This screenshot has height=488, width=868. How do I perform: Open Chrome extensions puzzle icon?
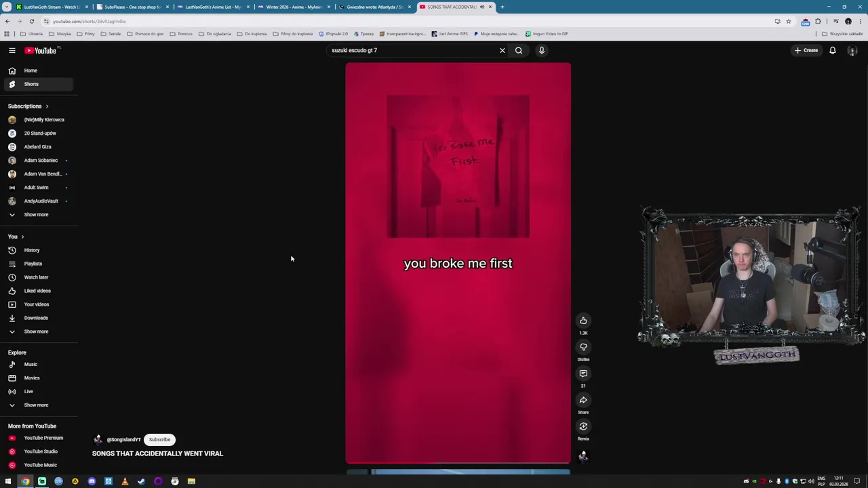click(818, 21)
